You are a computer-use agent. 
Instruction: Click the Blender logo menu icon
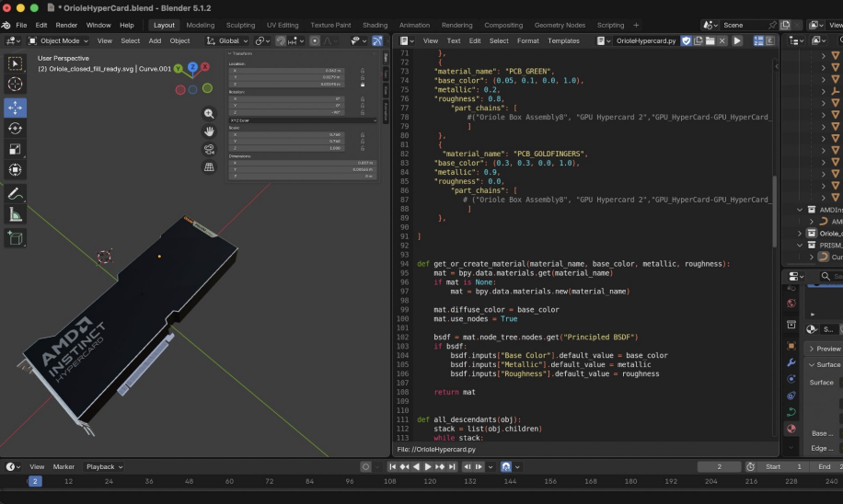coord(6,25)
